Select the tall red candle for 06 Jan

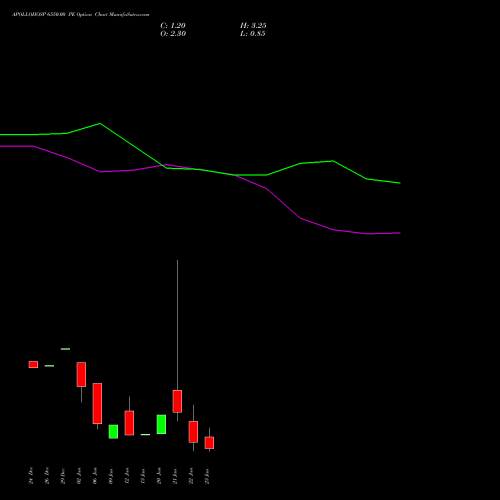[97, 403]
